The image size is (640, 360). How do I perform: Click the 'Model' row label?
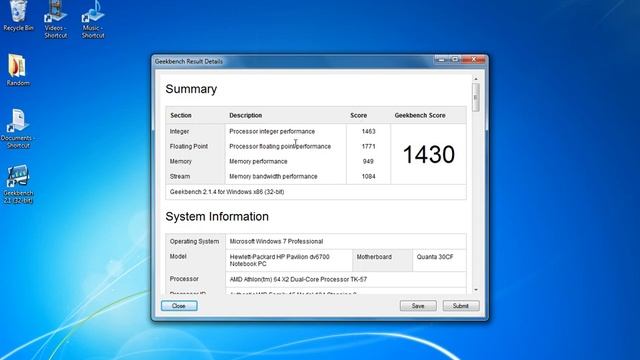(x=178, y=256)
